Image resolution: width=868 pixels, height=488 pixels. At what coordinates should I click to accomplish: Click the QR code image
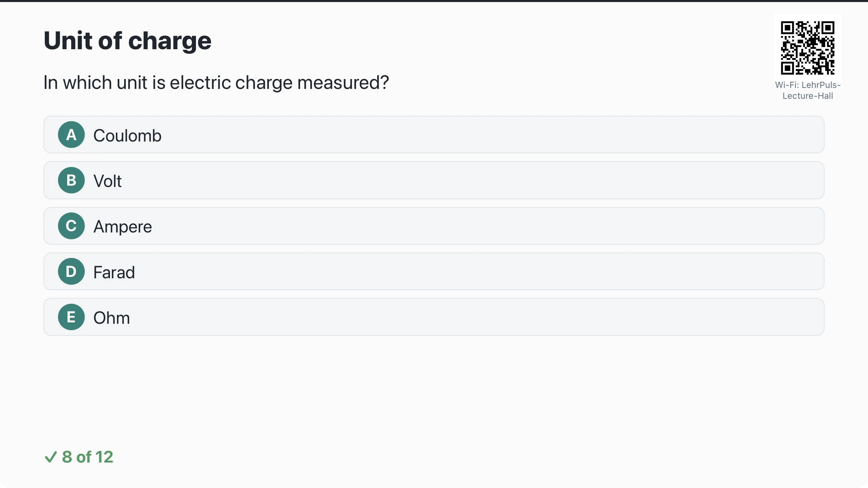[x=808, y=48]
